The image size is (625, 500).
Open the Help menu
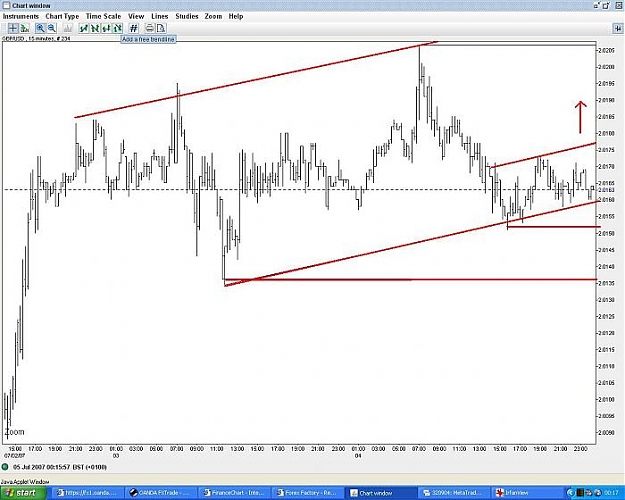click(x=236, y=16)
